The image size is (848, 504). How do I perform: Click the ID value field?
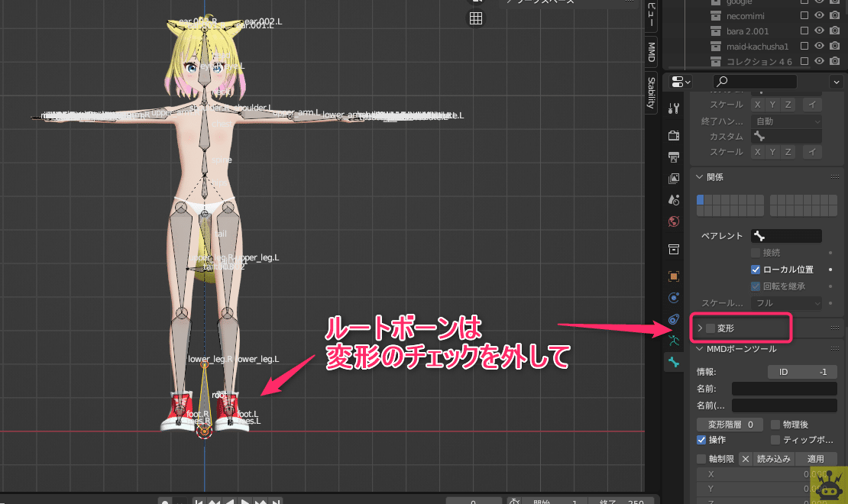(x=803, y=372)
